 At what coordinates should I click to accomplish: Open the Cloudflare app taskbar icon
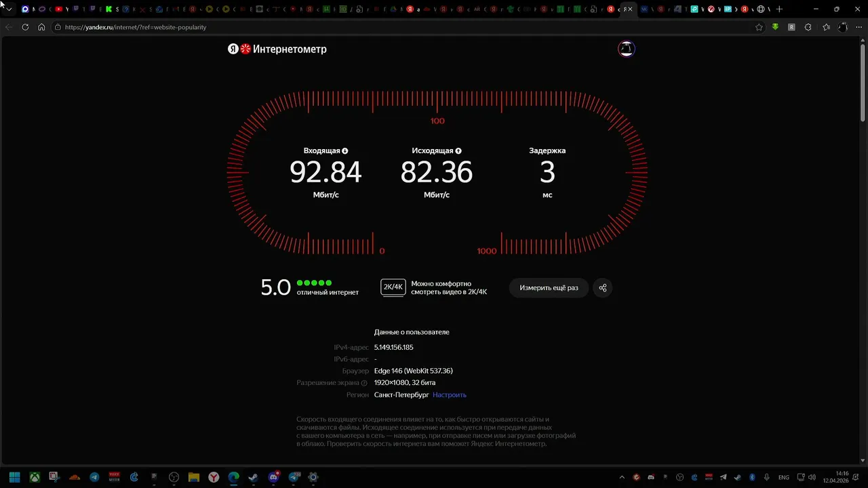click(75, 477)
